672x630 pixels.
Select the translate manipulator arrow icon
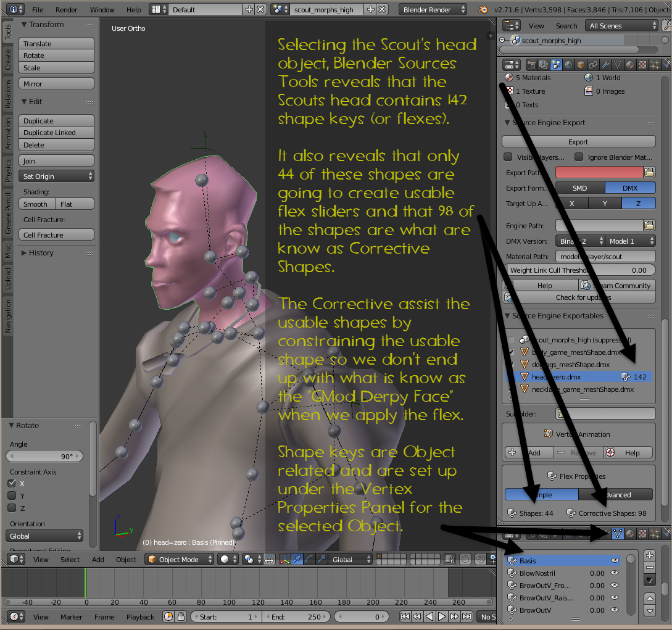(297, 559)
